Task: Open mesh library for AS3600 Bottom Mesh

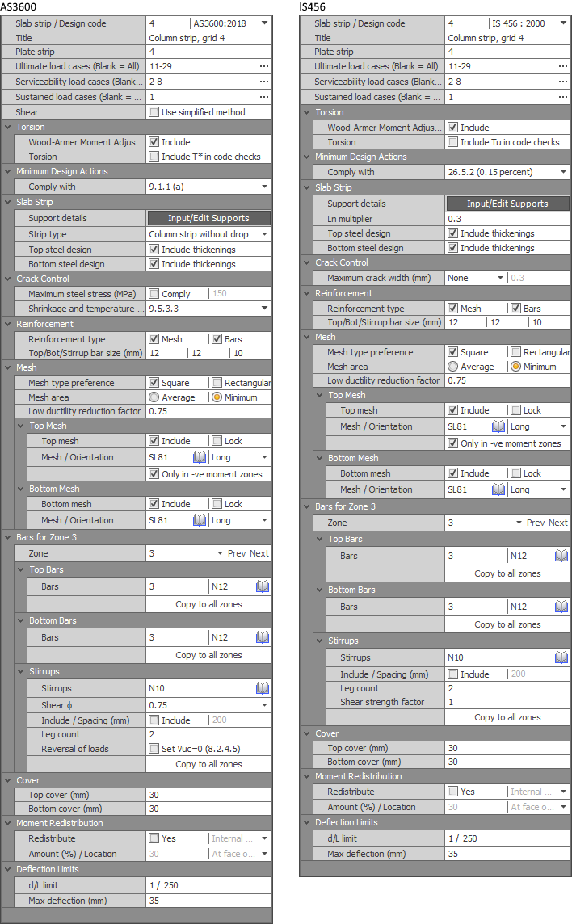Action: pos(200,520)
